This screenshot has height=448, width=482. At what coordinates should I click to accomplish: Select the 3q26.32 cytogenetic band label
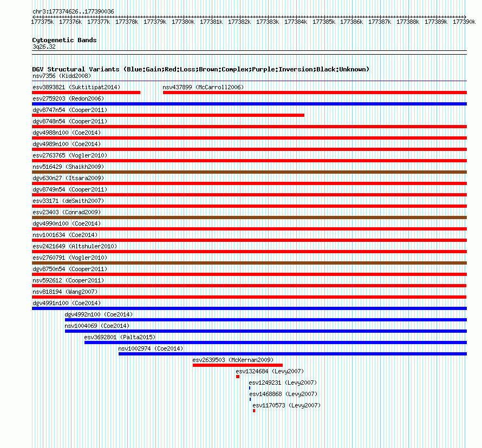tap(44, 47)
